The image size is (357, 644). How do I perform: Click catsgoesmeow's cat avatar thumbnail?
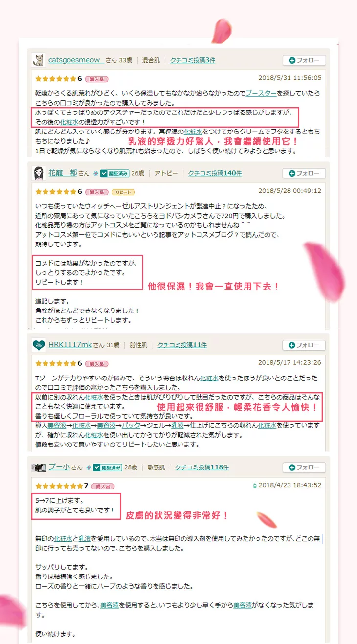39,60
